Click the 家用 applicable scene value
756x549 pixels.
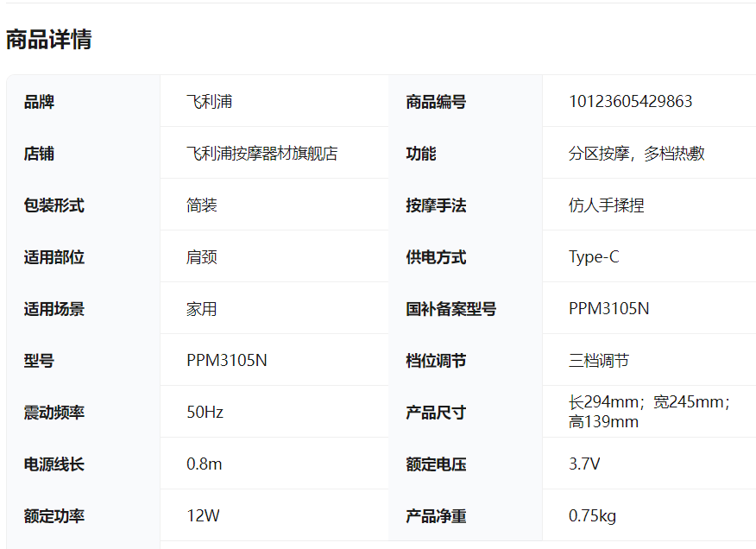coord(201,309)
